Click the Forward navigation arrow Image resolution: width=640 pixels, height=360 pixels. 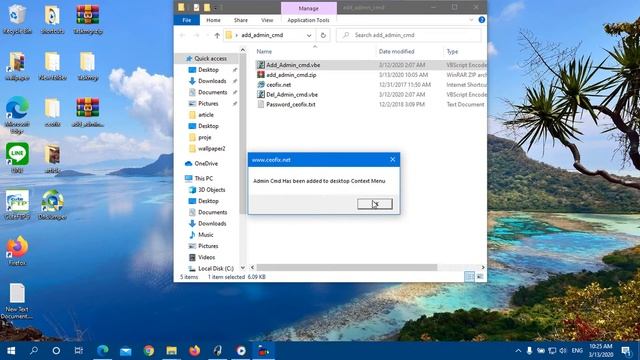pyautogui.click(x=196, y=36)
